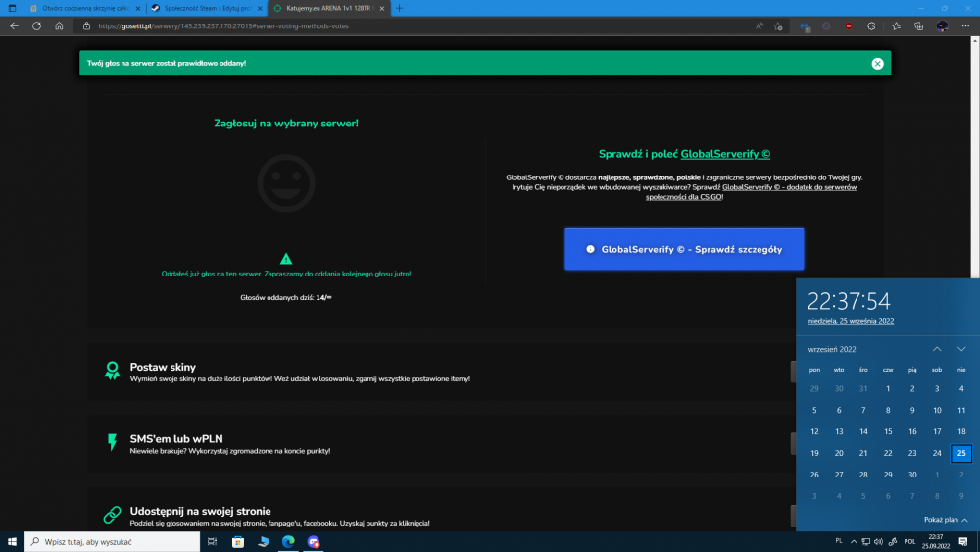Image resolution: width=980 pixels, height=552 pixels.
Task: Click the lock icon in the address bar
Action: point(87,26)
